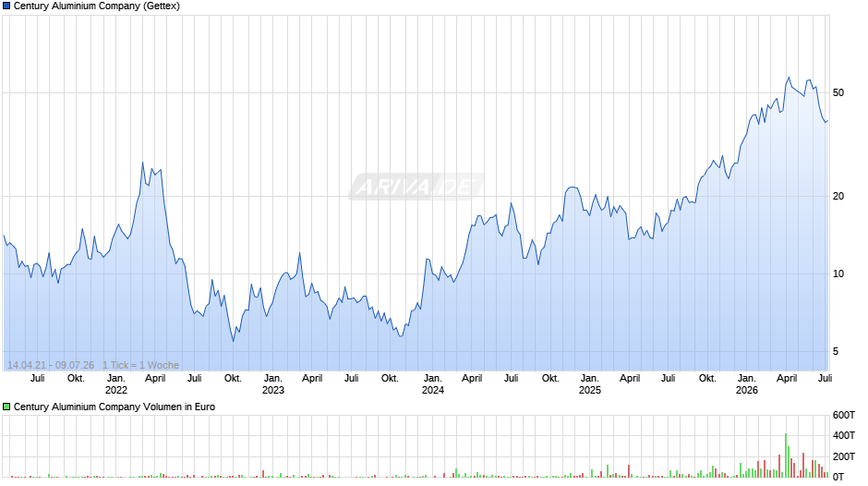Click the price axis label 10
This screenshot has height=486, width=868.
tap(838, 273)
